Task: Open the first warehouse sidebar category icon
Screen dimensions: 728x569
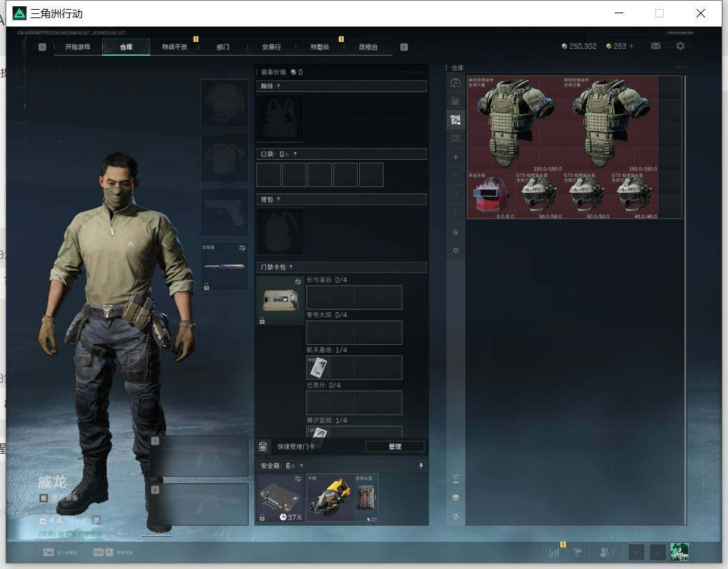Action: pyautogui.click(x=456, y=82)
